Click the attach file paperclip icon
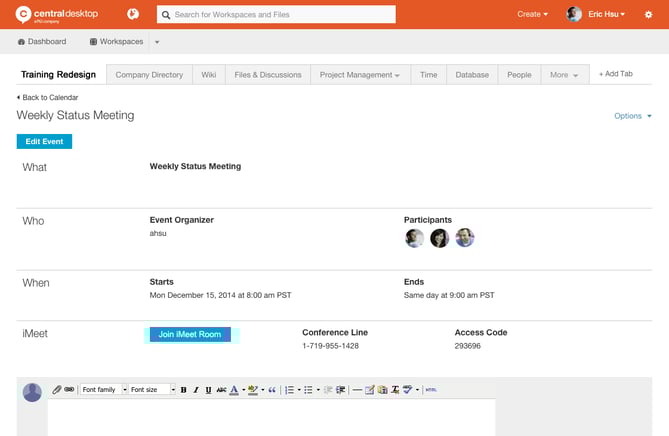Viewport: 669px width, 436px height. click(x=57, y=389)
